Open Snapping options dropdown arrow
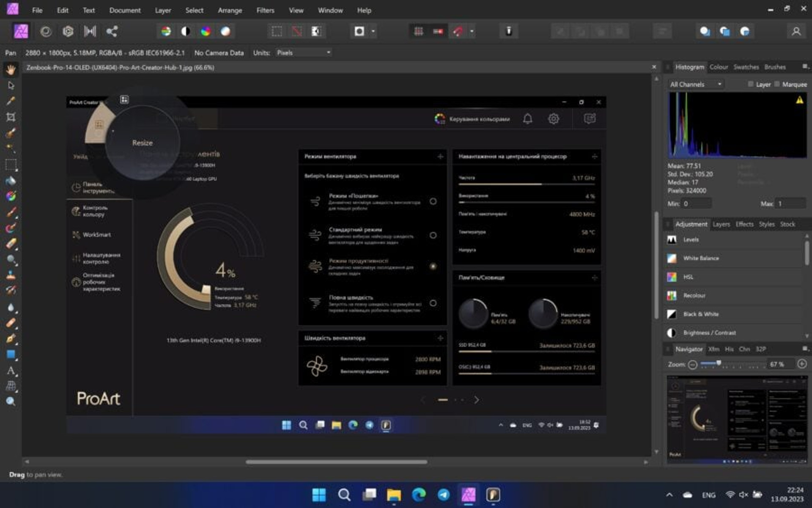The width and height of the screenshot is (812, 508). [x=472, y=31]
